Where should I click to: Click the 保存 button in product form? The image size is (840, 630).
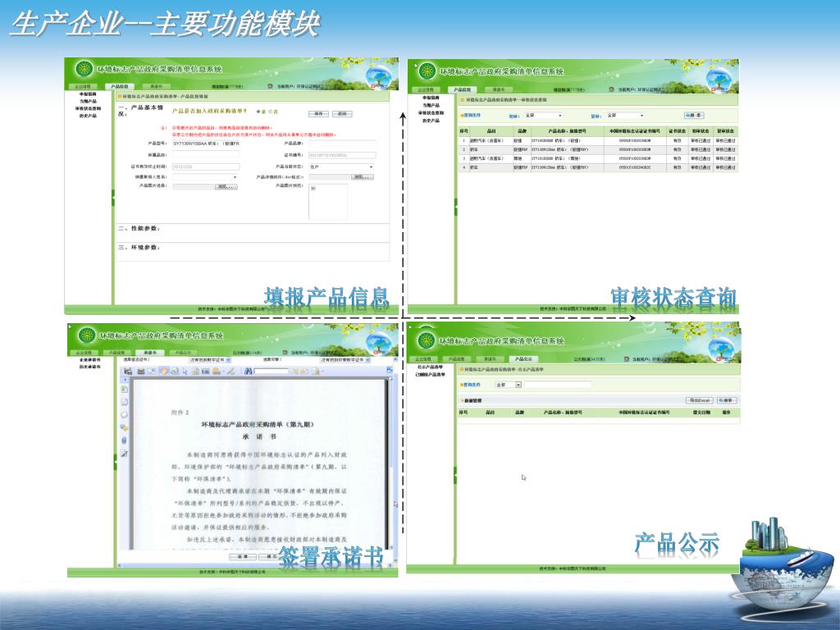pos(318,114)
